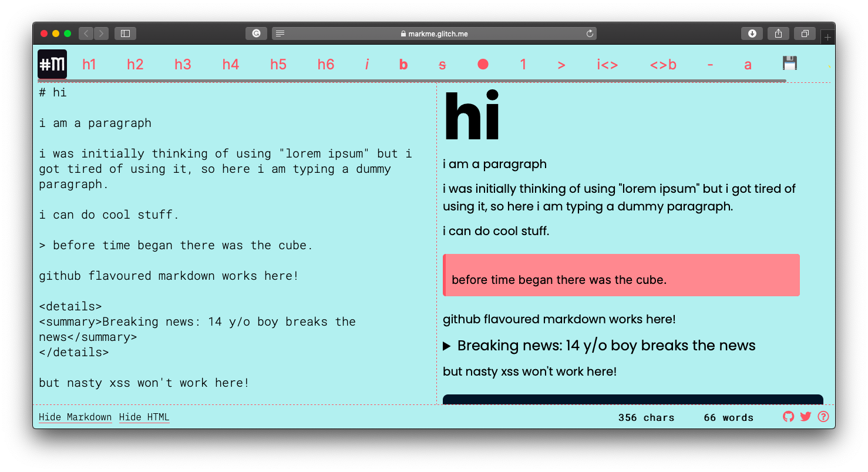The width and height of the screenshot is (868, 472).
Task: Expand the Breaking news details triangle
Action: pos(447,347)
